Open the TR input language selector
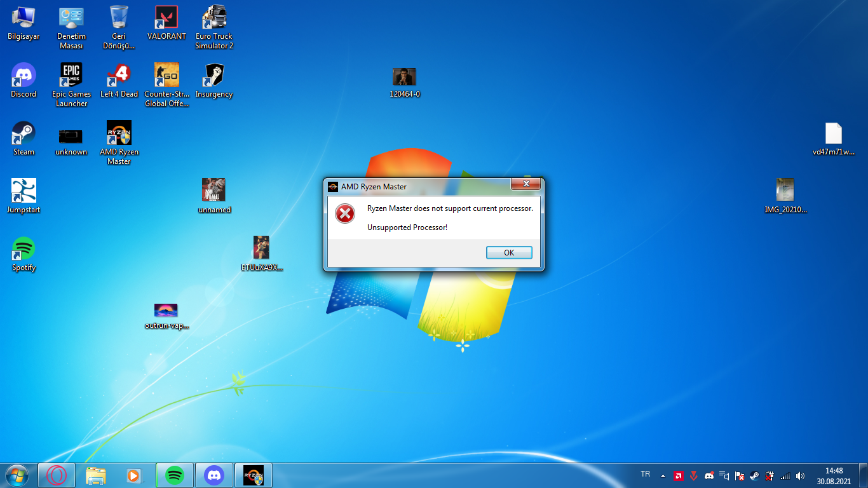The width and height of the screenshot is (868, 488). click(646, 475)
